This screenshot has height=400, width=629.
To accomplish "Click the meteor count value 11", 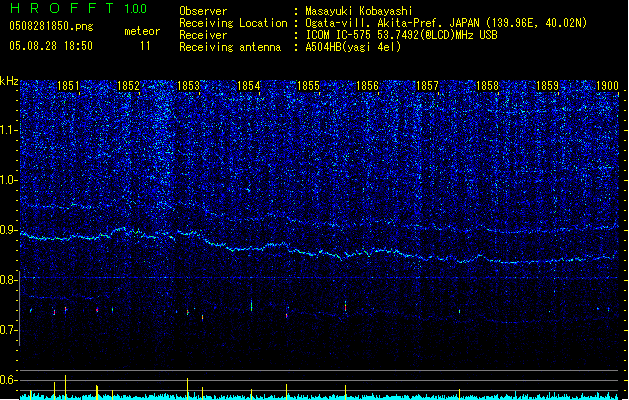I will click(146, 46).
